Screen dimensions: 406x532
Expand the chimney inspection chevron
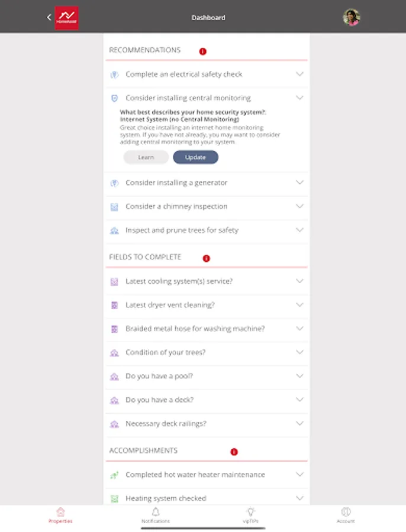(x=299, y=207)
